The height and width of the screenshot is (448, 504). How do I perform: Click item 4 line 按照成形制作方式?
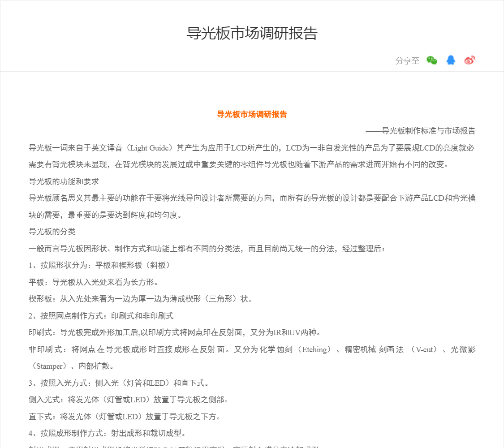(x=107, y=433)
